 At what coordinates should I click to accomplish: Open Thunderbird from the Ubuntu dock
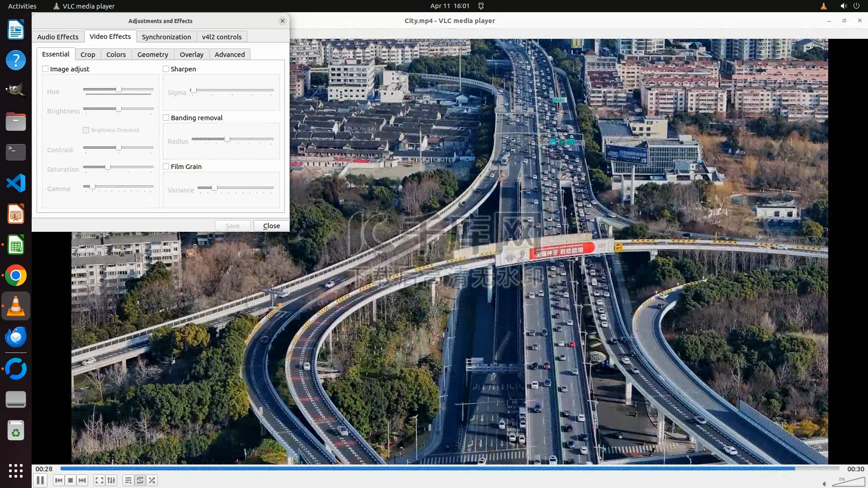16,337
